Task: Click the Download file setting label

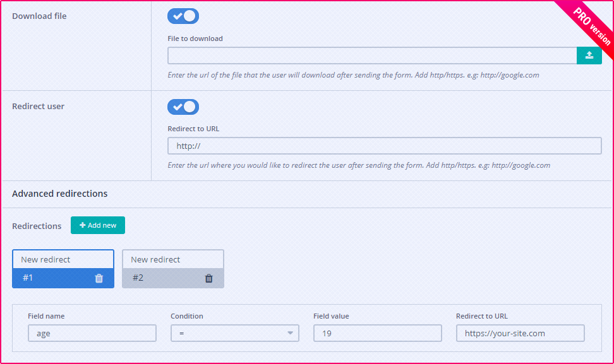Action: 39,16
